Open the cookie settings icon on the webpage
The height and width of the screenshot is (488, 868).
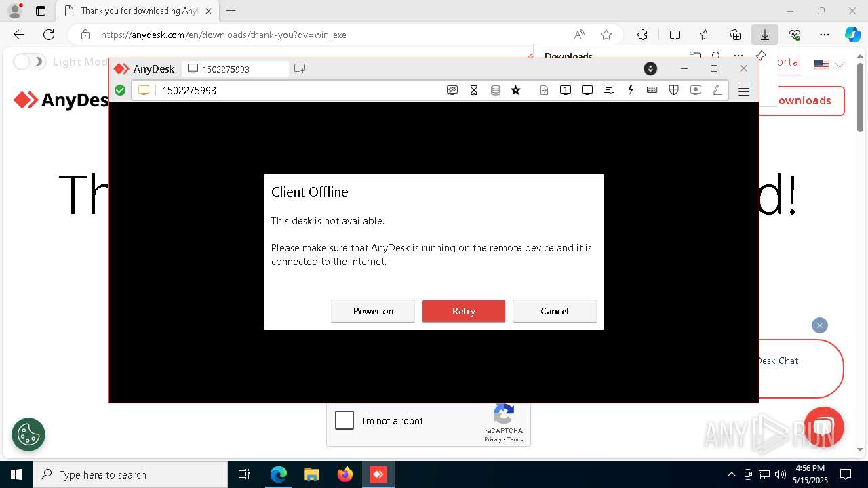(28, 434)
